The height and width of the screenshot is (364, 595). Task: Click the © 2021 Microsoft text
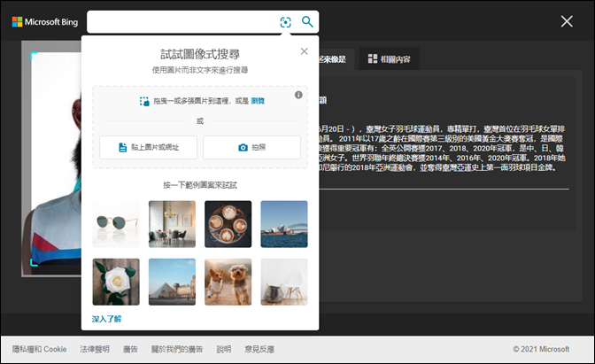point(541,349)
